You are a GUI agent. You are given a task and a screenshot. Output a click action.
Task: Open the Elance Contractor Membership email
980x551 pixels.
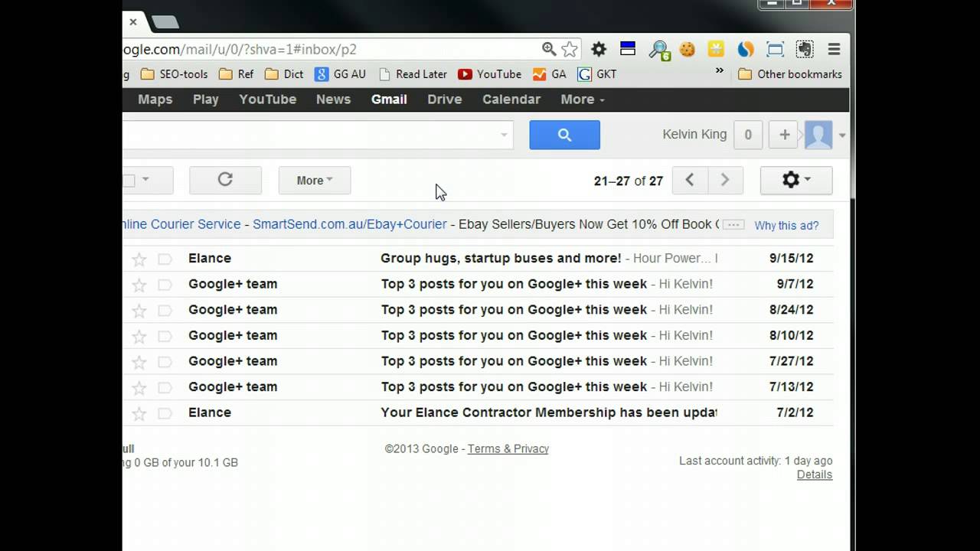478,412
